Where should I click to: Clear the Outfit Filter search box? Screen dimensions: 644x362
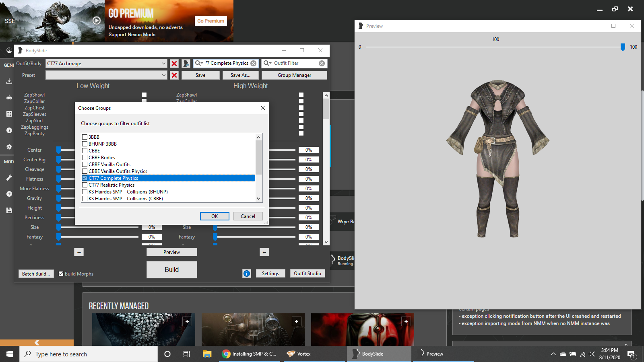coord(322,64)
